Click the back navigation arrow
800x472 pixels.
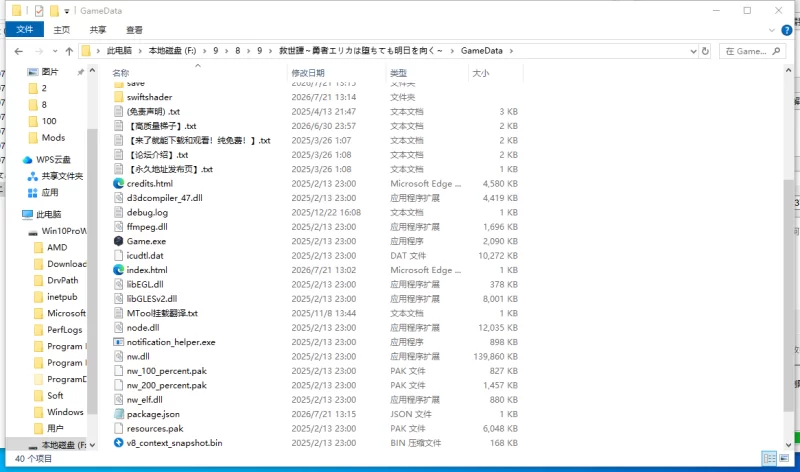point(18,51)
